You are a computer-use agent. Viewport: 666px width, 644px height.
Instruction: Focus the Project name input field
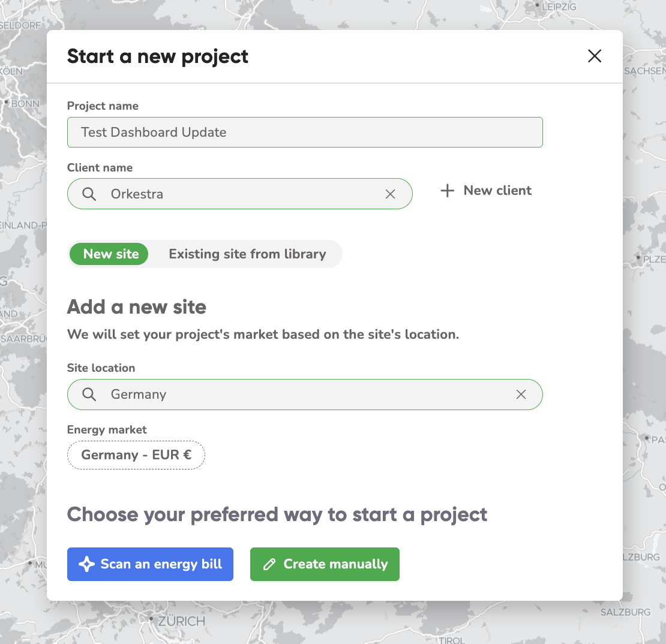(305, 133)
